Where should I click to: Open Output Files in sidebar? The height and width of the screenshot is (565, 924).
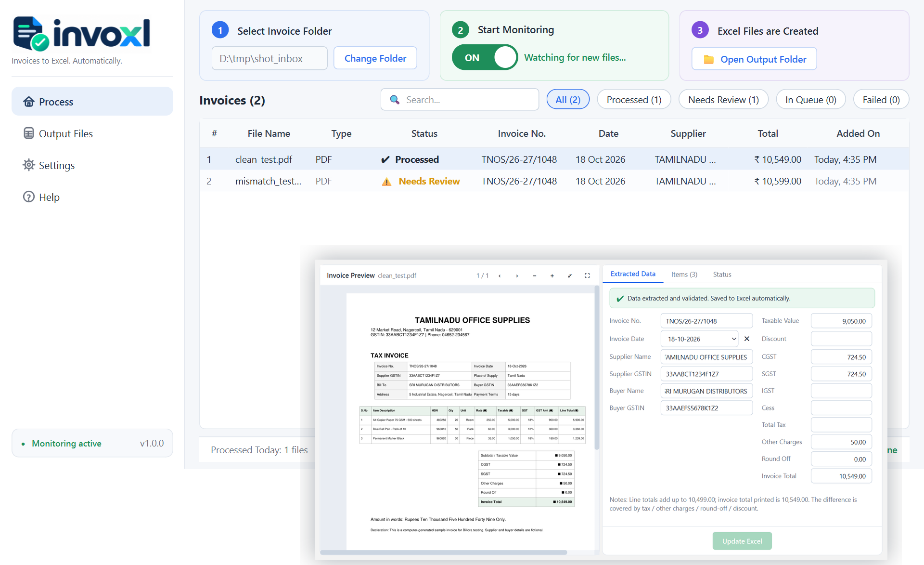[x=92, y=133]
